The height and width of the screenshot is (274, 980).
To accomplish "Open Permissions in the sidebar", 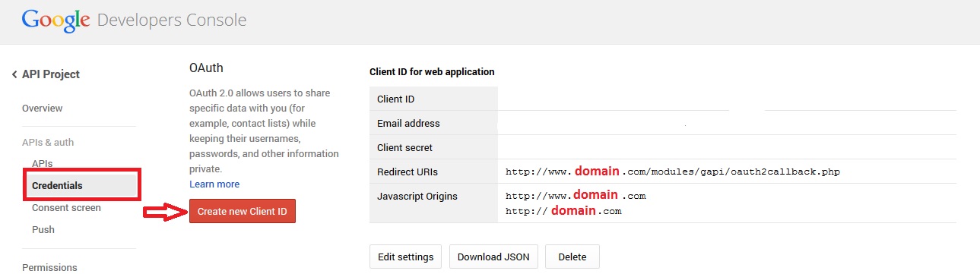I will point(49,267).
